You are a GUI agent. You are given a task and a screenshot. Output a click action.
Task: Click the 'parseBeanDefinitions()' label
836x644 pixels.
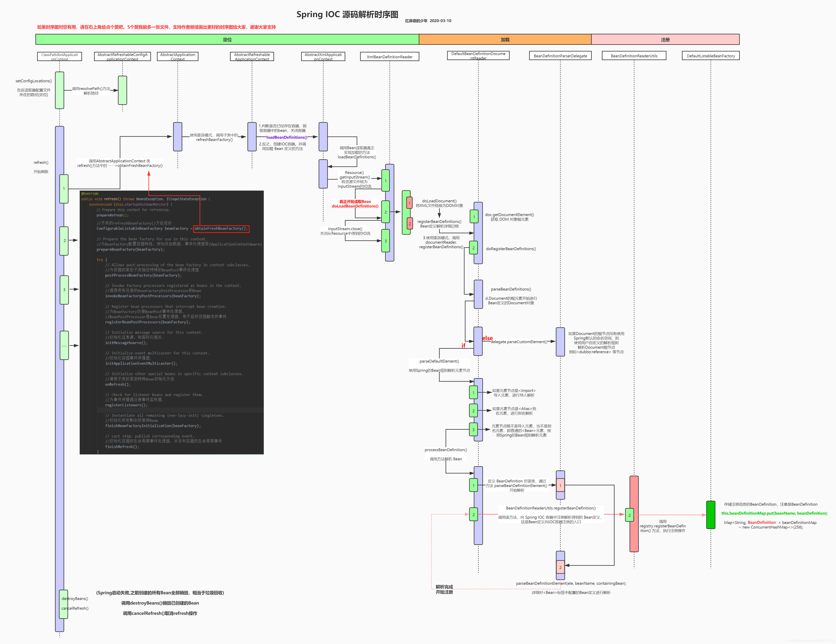tap(511, 289)
